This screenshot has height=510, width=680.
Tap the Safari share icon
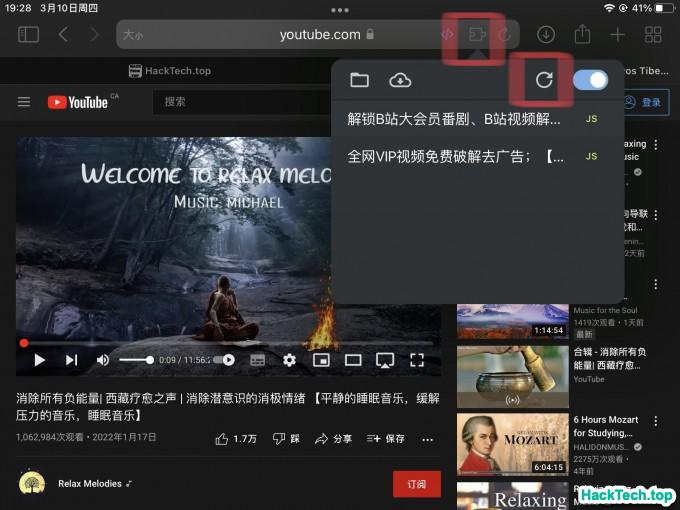(582, 34)
